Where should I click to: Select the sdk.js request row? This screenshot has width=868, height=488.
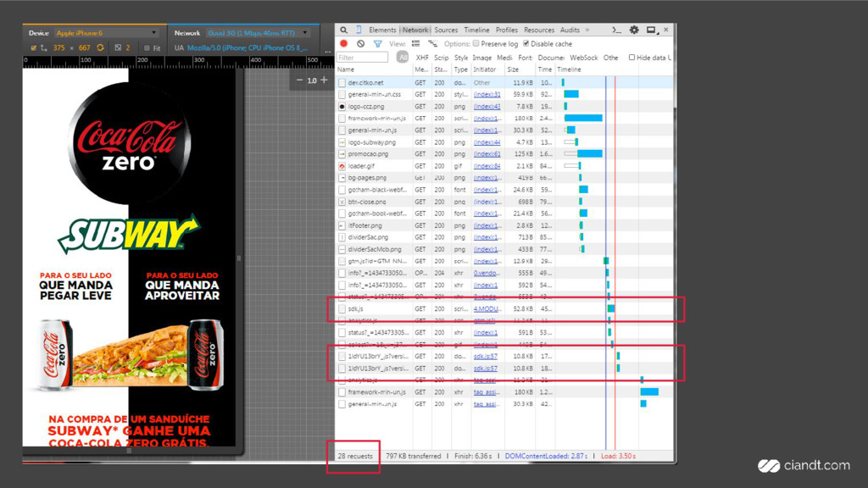click(504, 308)
